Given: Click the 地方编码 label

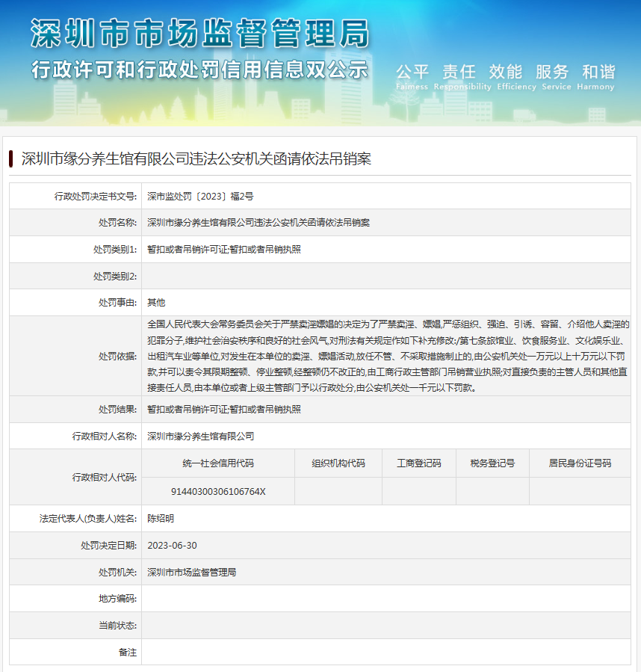Looking at the screenshot, I should [x=117, y=599].
